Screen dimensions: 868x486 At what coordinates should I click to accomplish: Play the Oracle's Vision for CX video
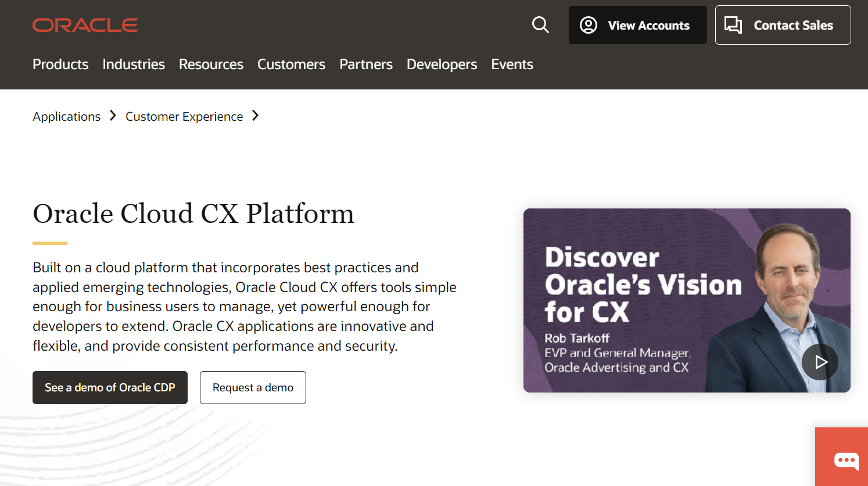820,362
